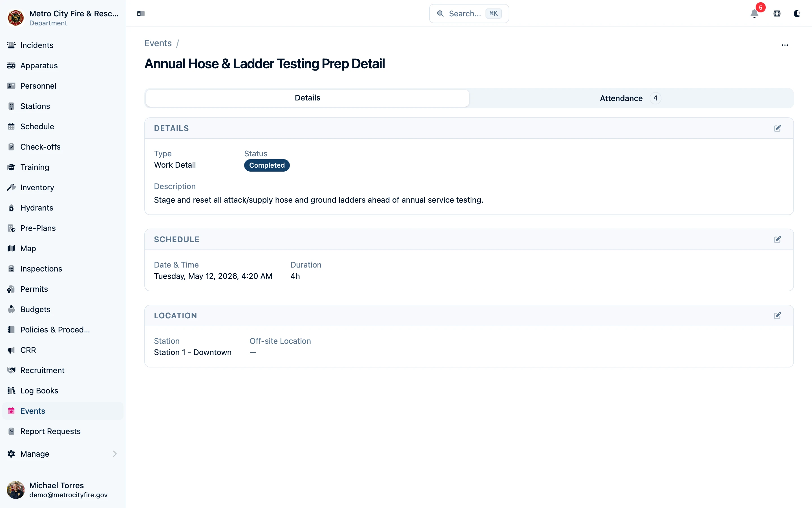Open the Log Books icon
Viewport: 812px width, 508px height.
(x=11, y=391)
